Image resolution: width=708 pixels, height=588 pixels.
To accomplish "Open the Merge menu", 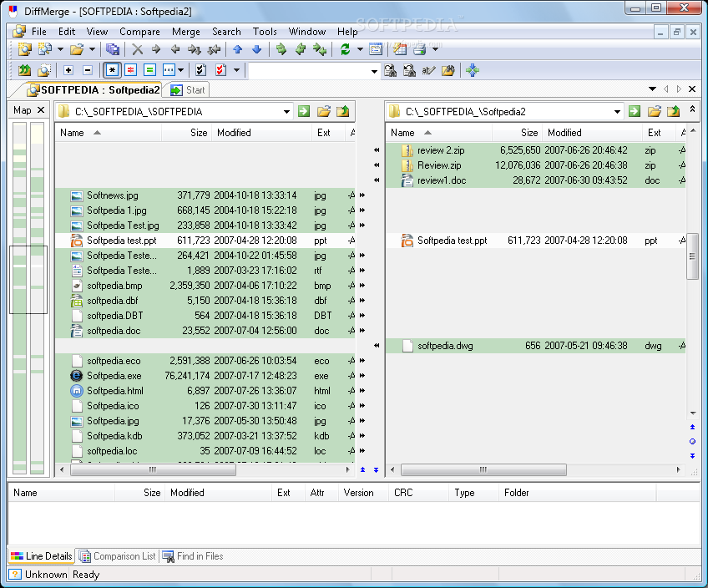I will 185,32.
